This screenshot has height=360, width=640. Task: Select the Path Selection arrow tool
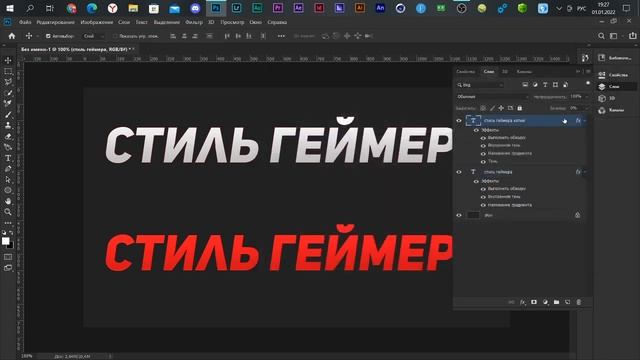[x=8, y=180]
